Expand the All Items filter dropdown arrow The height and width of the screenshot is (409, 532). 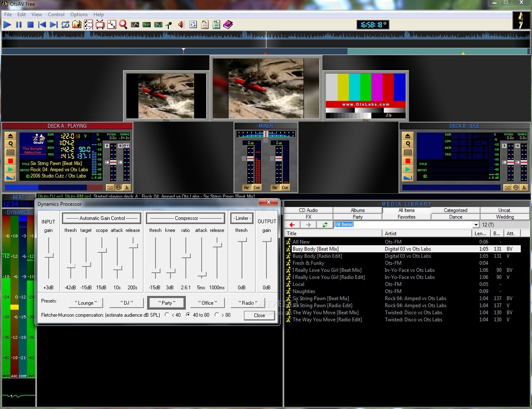(476, 225)
